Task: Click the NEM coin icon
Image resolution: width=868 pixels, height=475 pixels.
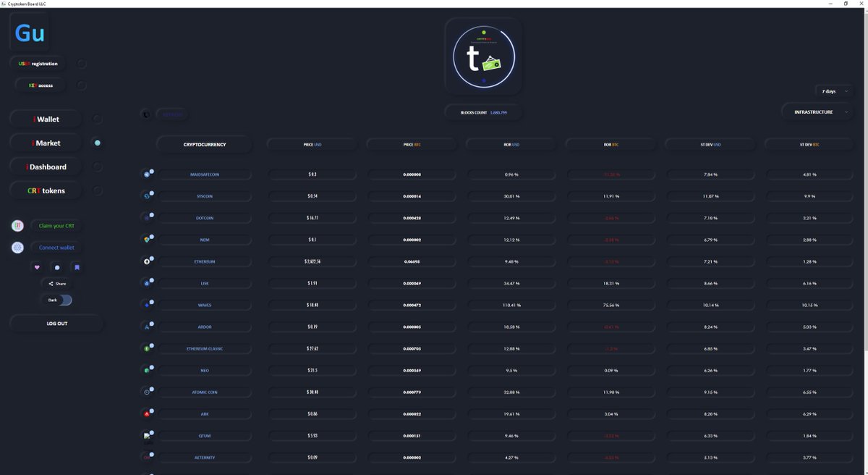Action: [148, 239]
